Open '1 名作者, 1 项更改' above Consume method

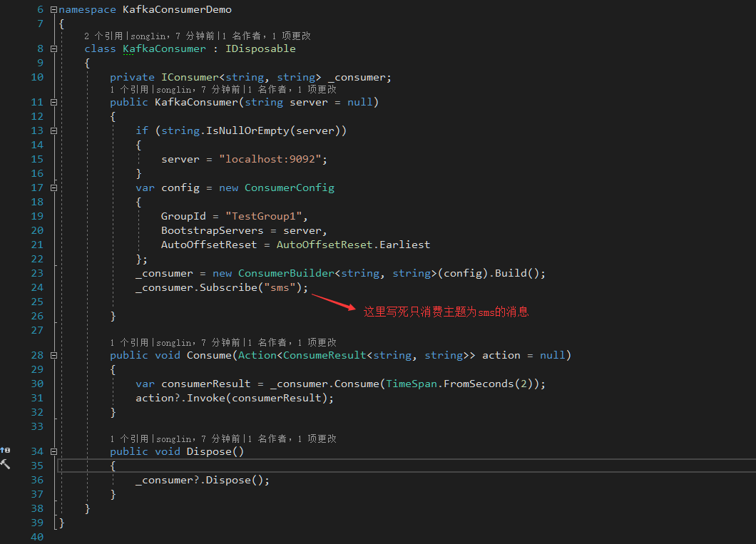292,343
